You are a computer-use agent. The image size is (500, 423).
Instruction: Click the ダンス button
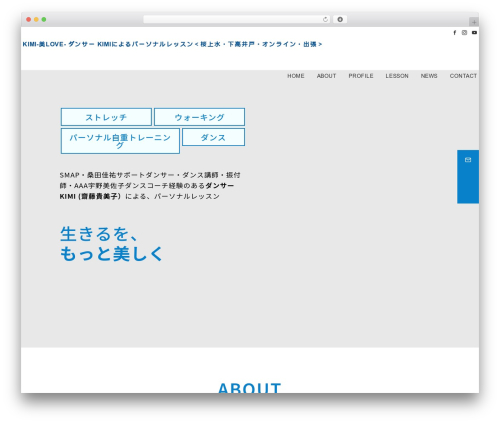tap(213, 137)
